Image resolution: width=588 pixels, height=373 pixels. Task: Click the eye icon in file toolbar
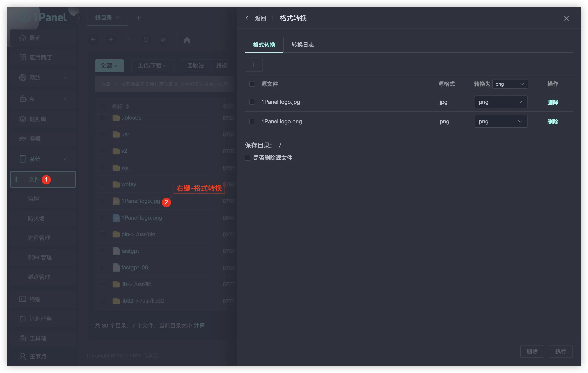point(163,40)
